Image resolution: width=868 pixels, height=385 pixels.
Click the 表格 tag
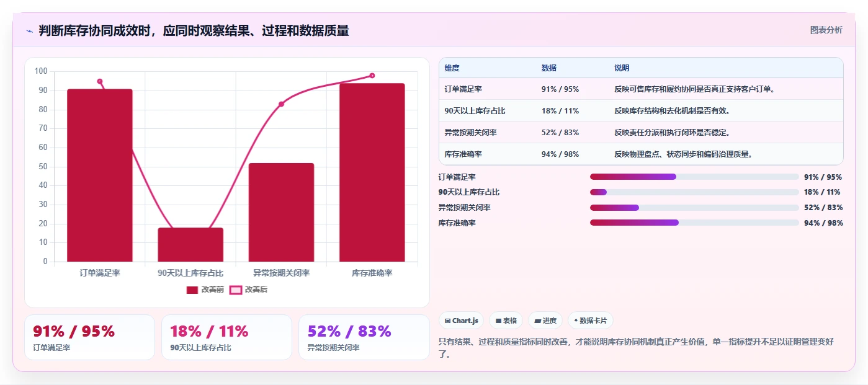click(506, 321)
